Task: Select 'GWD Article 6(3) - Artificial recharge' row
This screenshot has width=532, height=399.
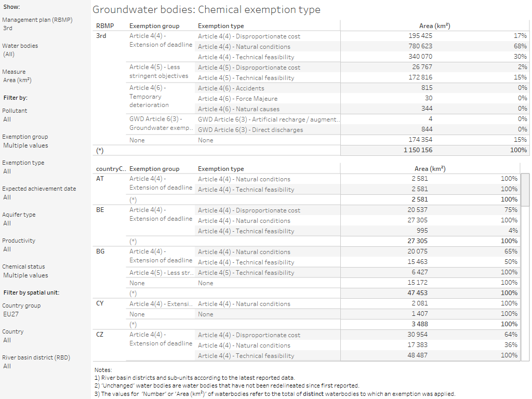Action: tap(269, 119)
